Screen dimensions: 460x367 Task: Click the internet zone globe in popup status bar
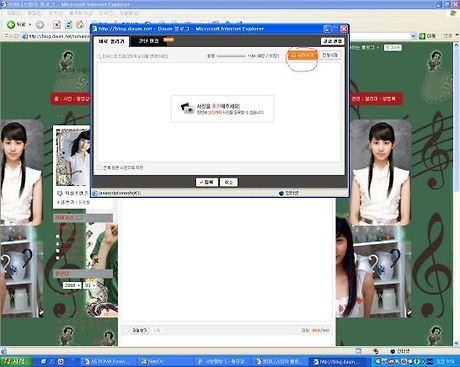click(281, 193)
